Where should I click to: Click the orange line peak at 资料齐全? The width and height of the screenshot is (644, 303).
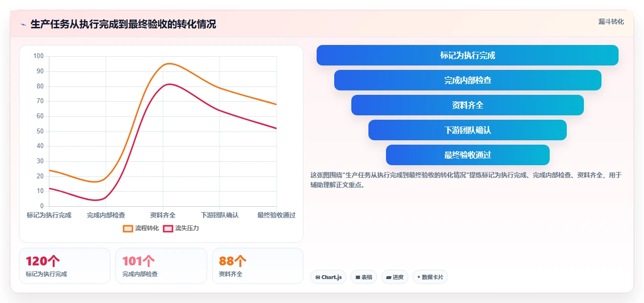click(x=169, y=64)
